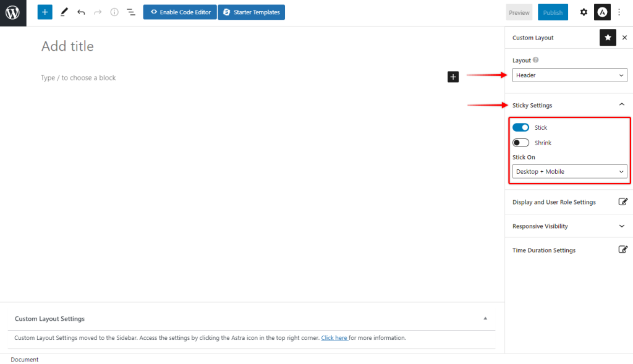Disable the Stick toggle
Image resolution: width=633 pixels, height=364 pixels.
[520, 127]
